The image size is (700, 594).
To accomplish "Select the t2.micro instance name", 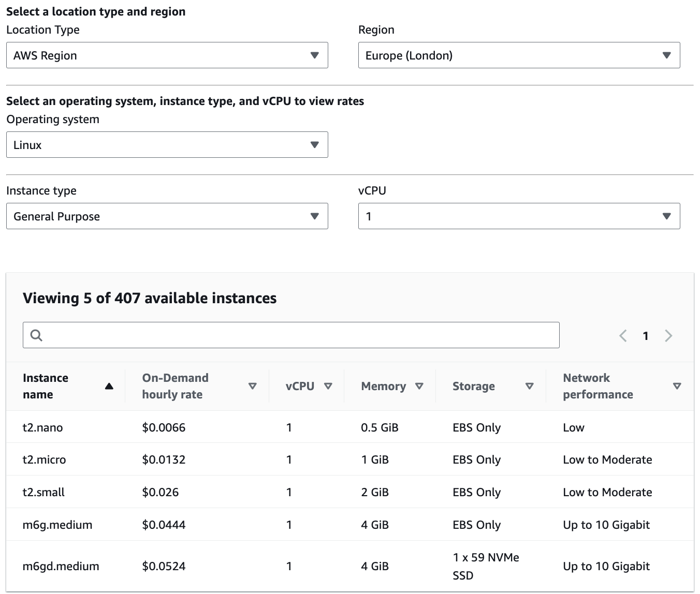I will [x=45, y=459].
